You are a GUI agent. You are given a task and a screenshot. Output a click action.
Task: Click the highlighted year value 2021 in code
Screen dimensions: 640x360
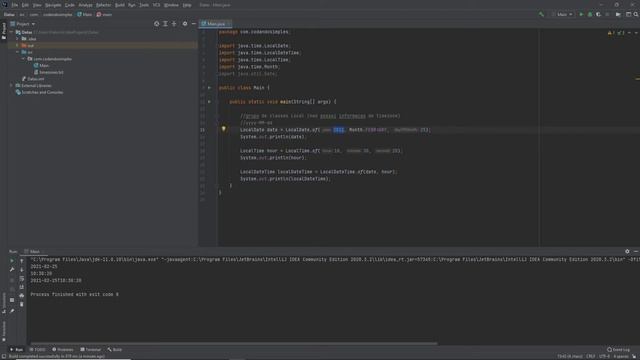tap(339, 130)
